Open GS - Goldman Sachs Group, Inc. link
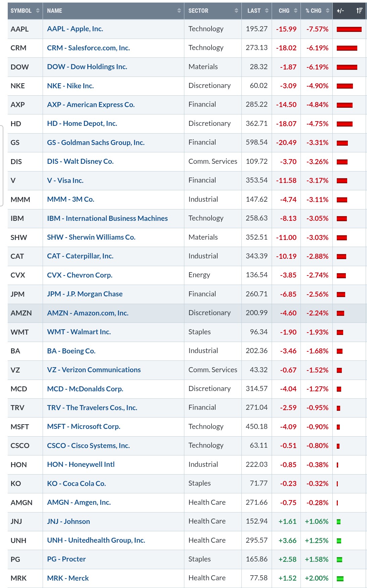Screen dimensions: 367x588 96,143
